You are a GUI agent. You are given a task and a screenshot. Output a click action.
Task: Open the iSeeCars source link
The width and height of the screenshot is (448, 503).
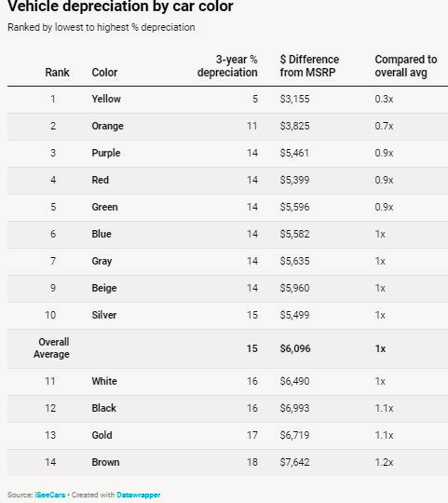coord(50,495)
